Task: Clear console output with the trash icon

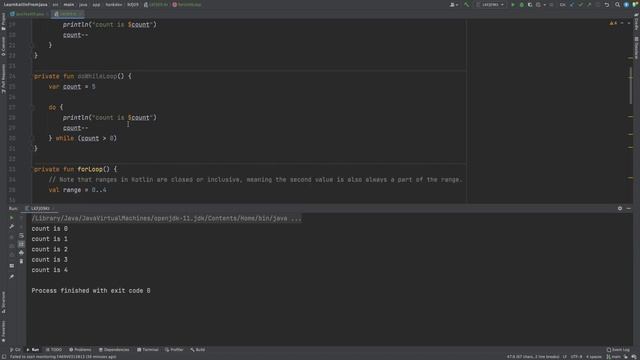Action: point(21,261)
